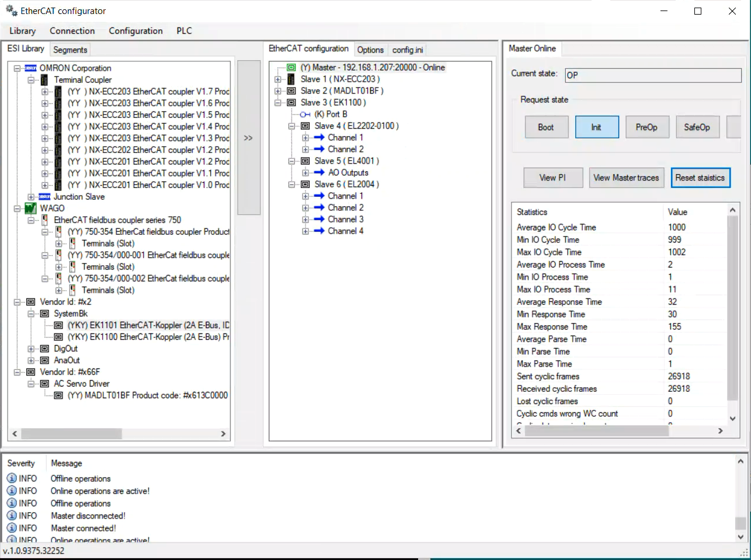Request the PreOp state

[646, 127]
